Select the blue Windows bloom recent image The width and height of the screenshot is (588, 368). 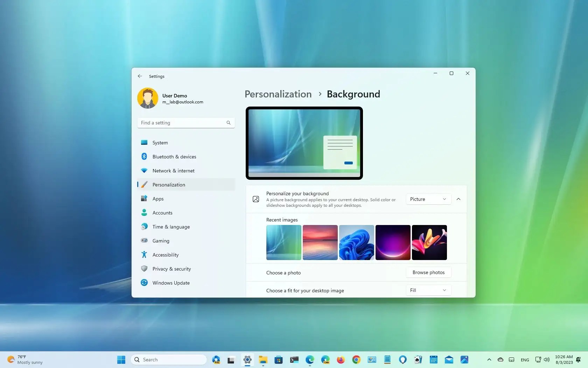click(357, 243)
